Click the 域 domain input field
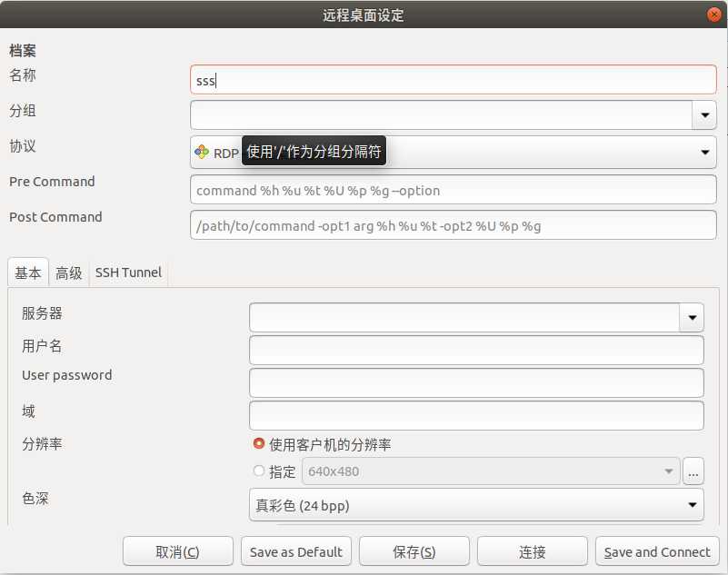This screenshot has width=728, height=575. coord(476,415)
